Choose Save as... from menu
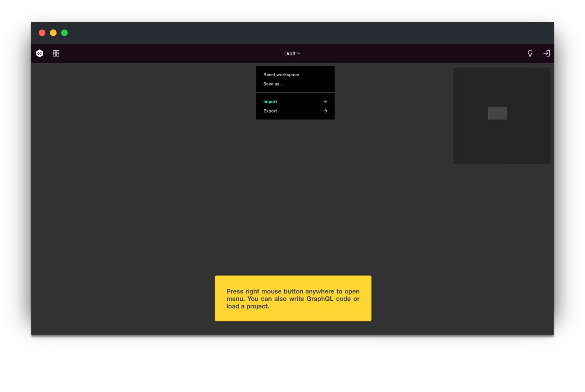 click(295, 84)
